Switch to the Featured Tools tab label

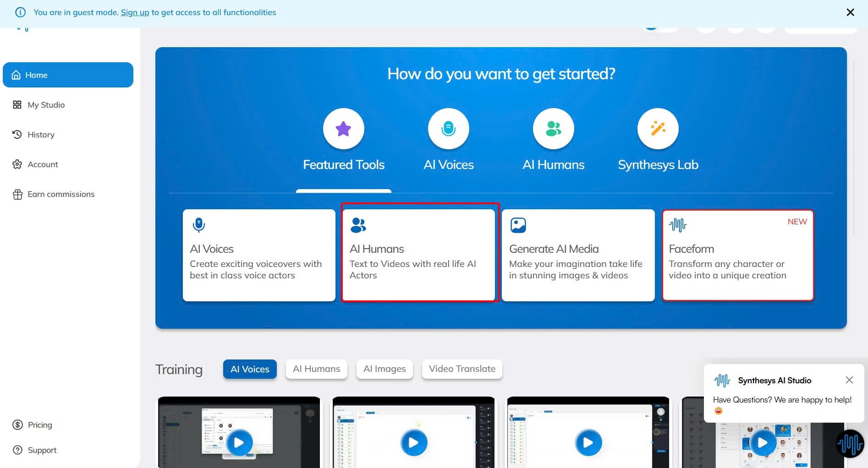coord(344,164)
